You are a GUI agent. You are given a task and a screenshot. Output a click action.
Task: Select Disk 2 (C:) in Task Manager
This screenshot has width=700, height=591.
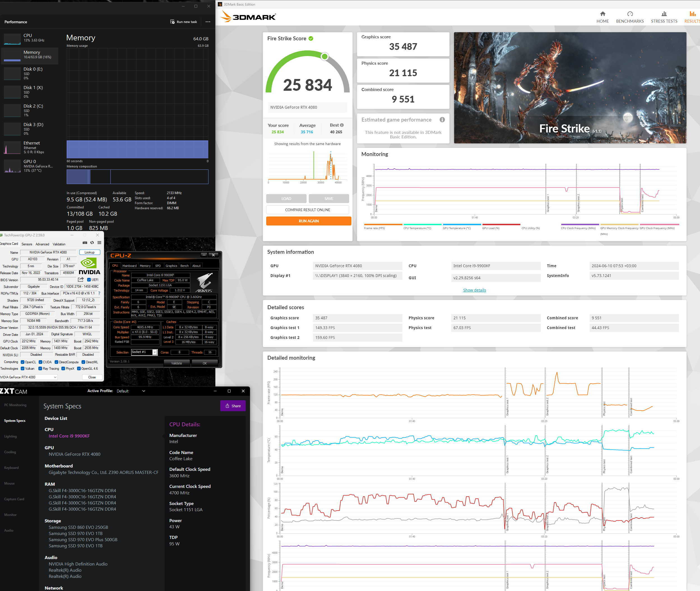point(29,110)
